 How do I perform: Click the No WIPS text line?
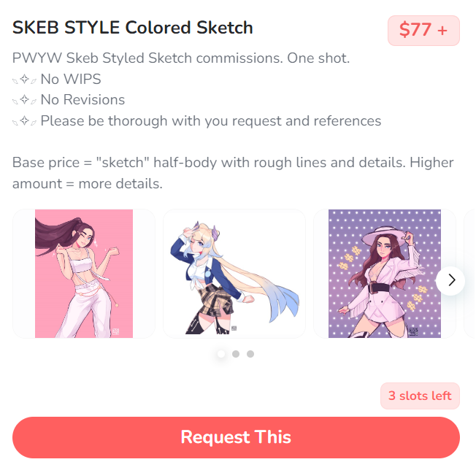point(70,80)
